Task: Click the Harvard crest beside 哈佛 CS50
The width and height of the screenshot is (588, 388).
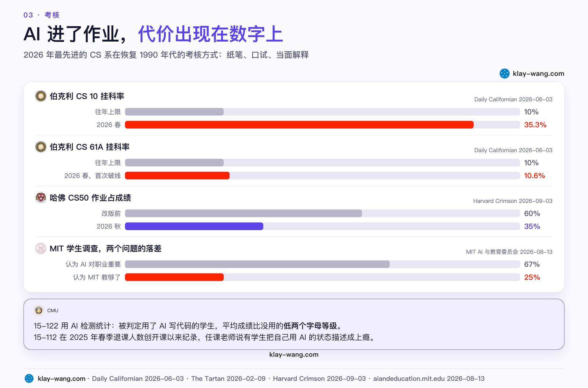Action: (41, 198)
